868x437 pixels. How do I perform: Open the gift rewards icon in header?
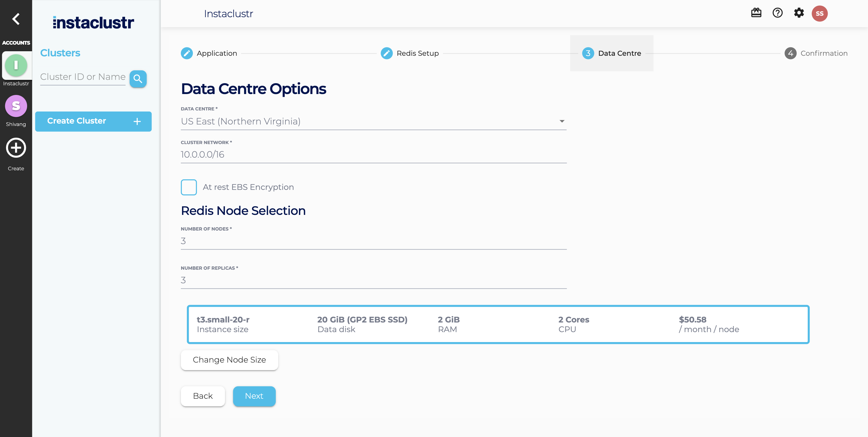click(x=756, y=13)
